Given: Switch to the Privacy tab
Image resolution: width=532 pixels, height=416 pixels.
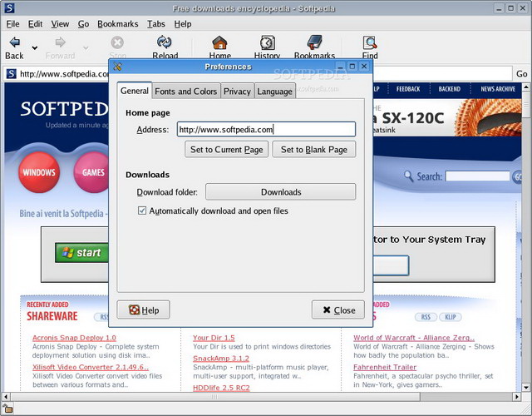Looking at the screenshot, I should tap(237, 92).
